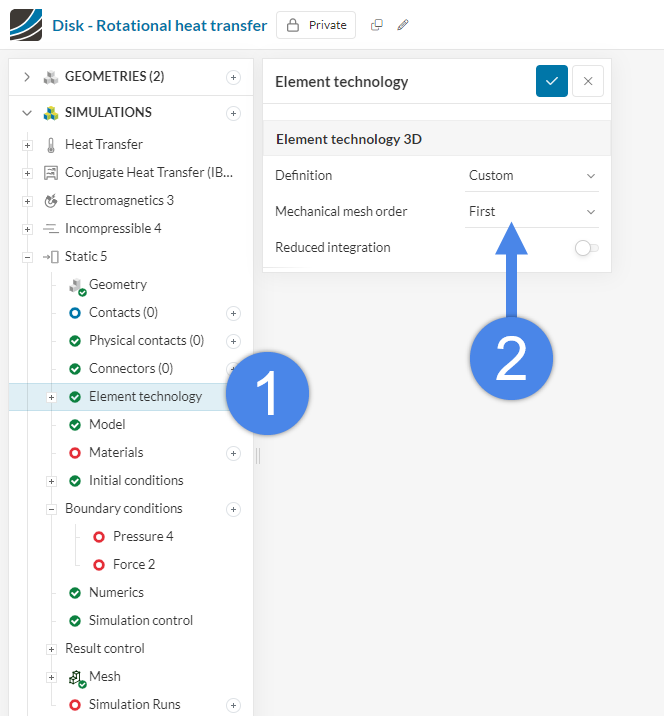Open the project title Disk - Rotational heat transfer
The image size is (664, 716).
pyautogui.click(x=159, y=26)
